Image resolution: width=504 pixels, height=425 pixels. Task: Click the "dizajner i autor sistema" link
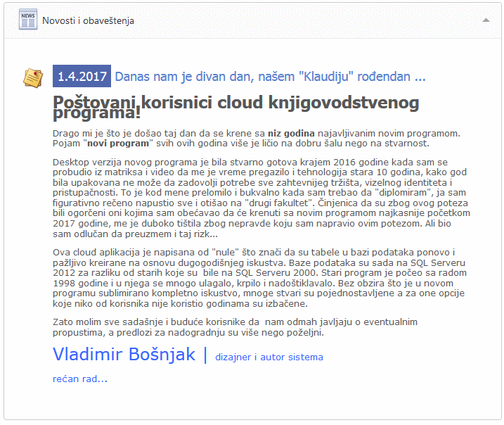[x=269, y=357]
